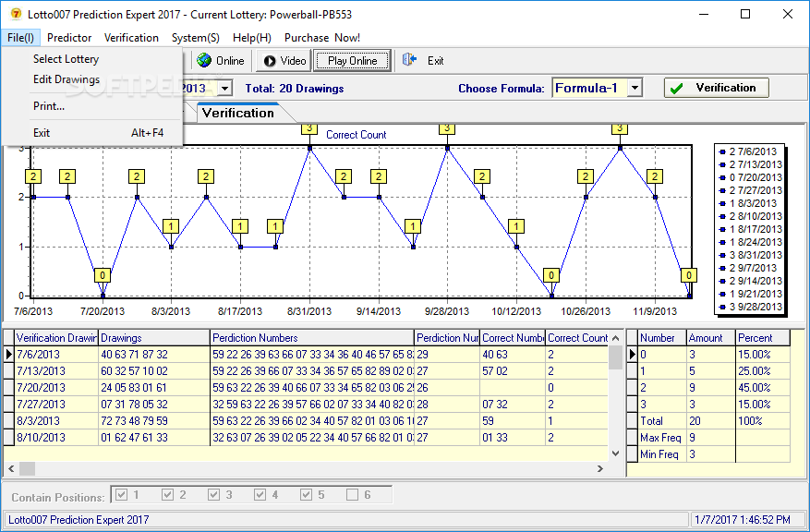Screen dimensions: 810x532
Task: Click the Online globe icon
Action: [204, 60]
